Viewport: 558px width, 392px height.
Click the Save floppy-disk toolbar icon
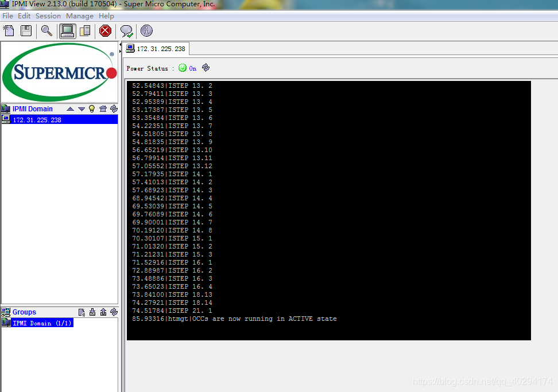pyautogui.click(x=26, y=31)
